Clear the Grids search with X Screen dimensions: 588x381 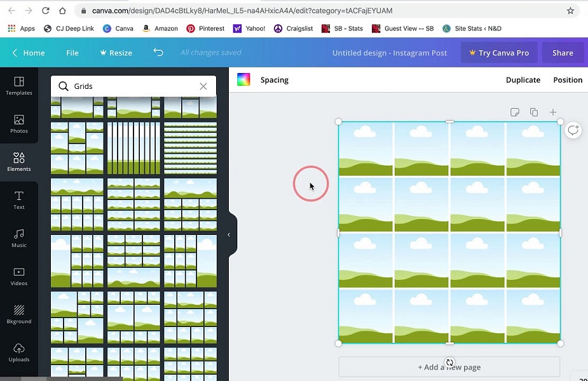203,86
